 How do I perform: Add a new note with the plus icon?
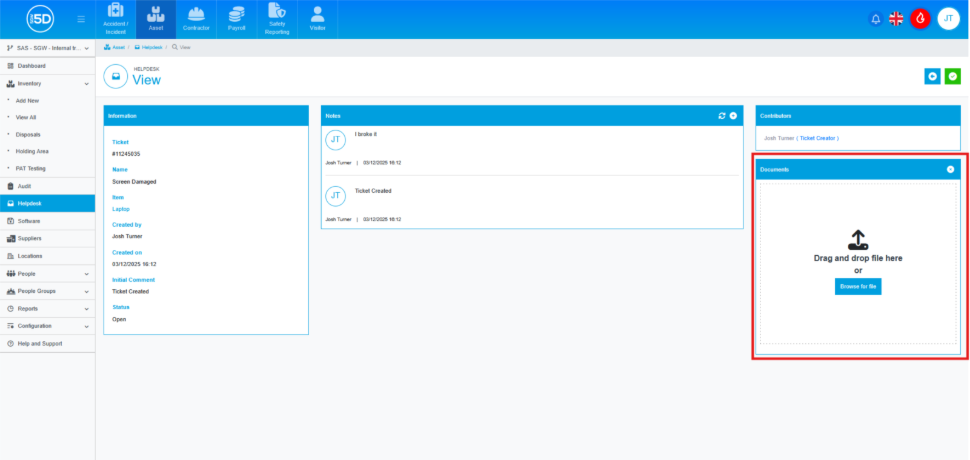coord(733,116)
